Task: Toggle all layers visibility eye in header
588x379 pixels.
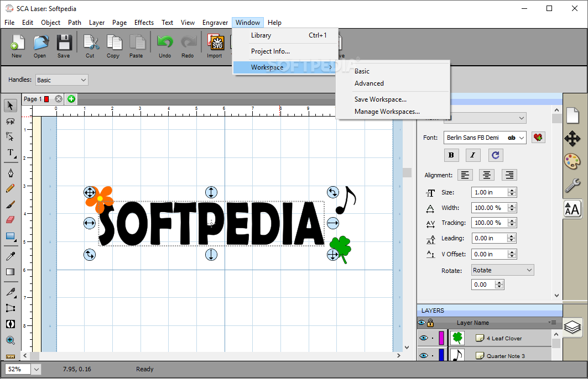Action: click(x=422, y=323)
